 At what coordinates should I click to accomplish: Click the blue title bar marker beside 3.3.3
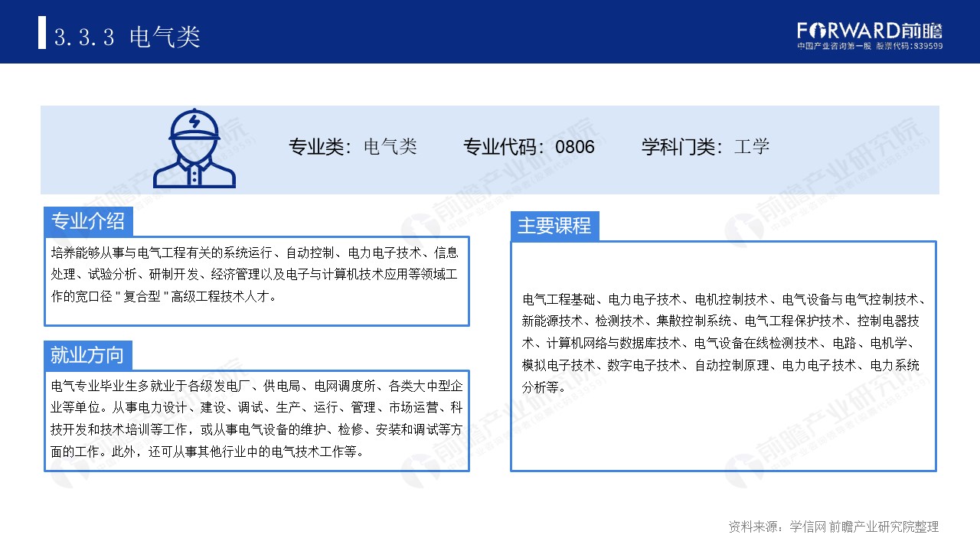coord(43,32)
